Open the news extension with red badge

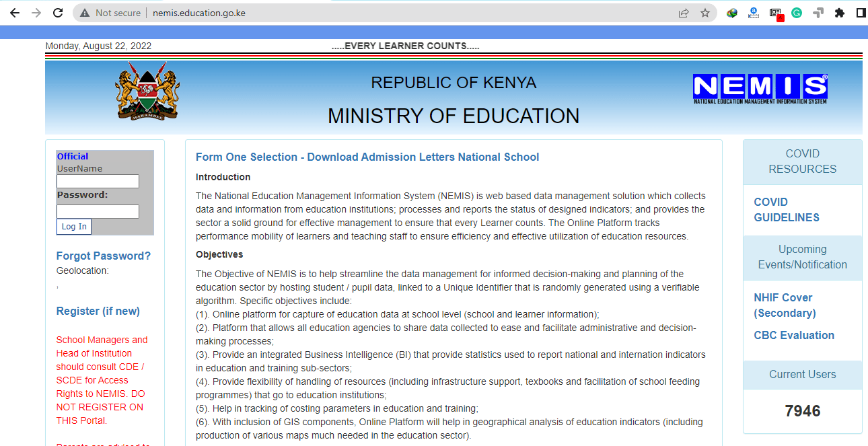point(776,12)
